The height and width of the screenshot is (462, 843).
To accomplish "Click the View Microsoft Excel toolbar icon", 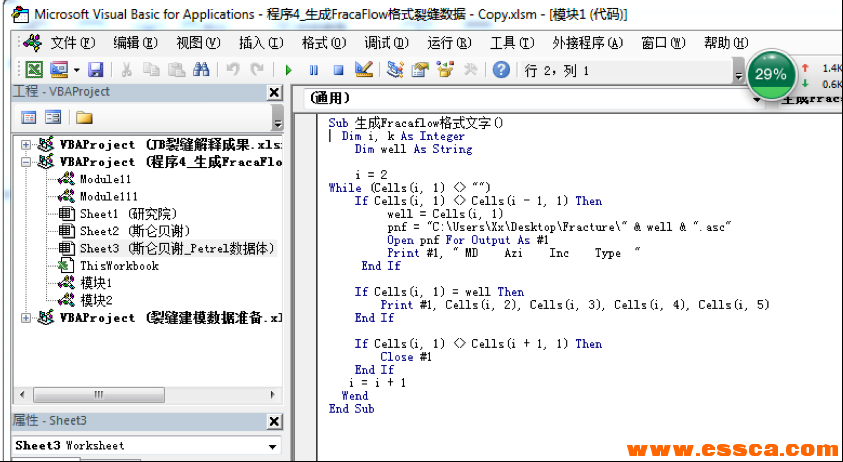I will (x=35, y=69).
